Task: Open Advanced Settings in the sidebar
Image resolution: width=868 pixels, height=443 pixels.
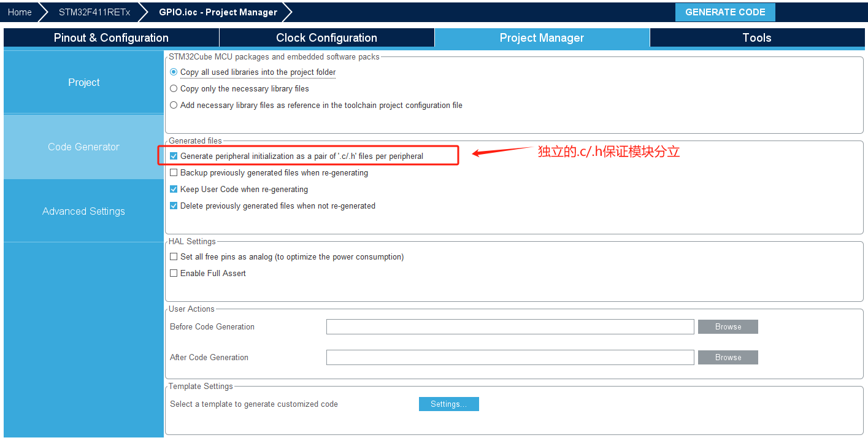Action: coord(83,211)
